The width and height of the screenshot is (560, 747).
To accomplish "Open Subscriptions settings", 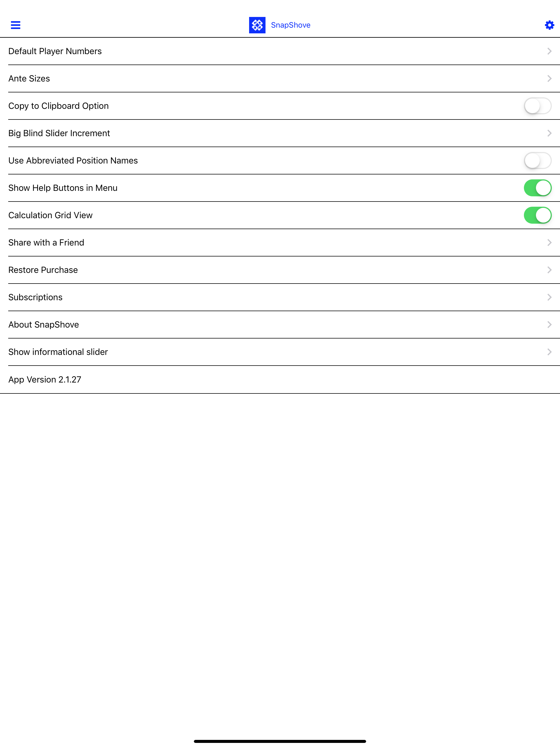I will point(280,297).
